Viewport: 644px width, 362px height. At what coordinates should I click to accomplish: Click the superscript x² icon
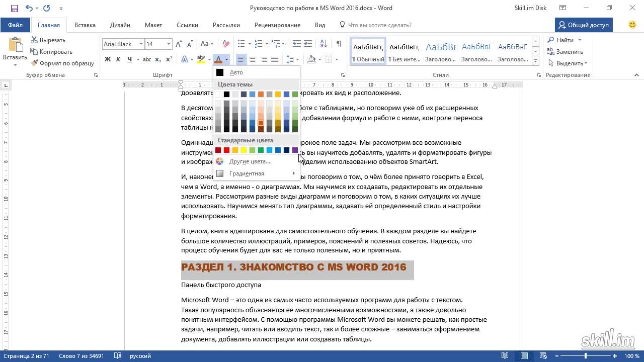tap(169, 59)
